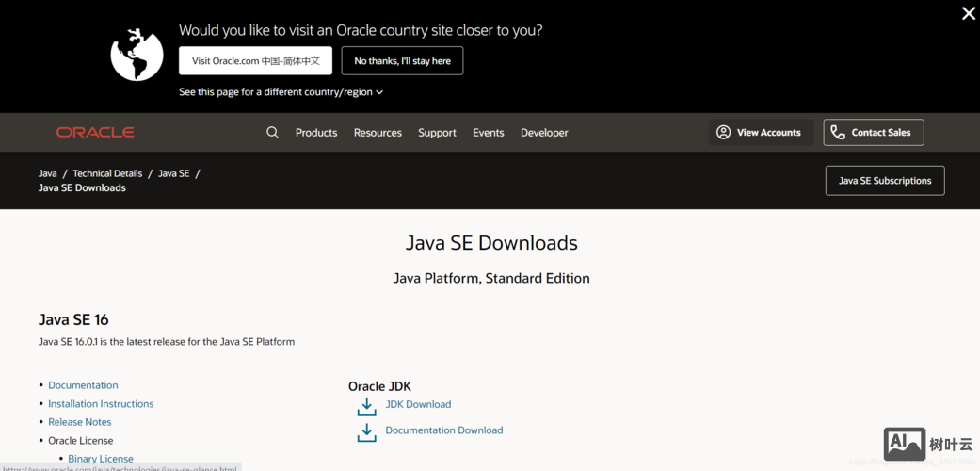Click the globe icon in banner
980x471 pixels.
(x=137, y=55)
